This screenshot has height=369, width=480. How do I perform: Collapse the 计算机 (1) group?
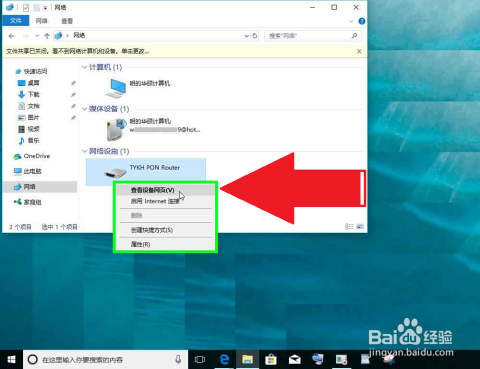click(x=84, y=67)
